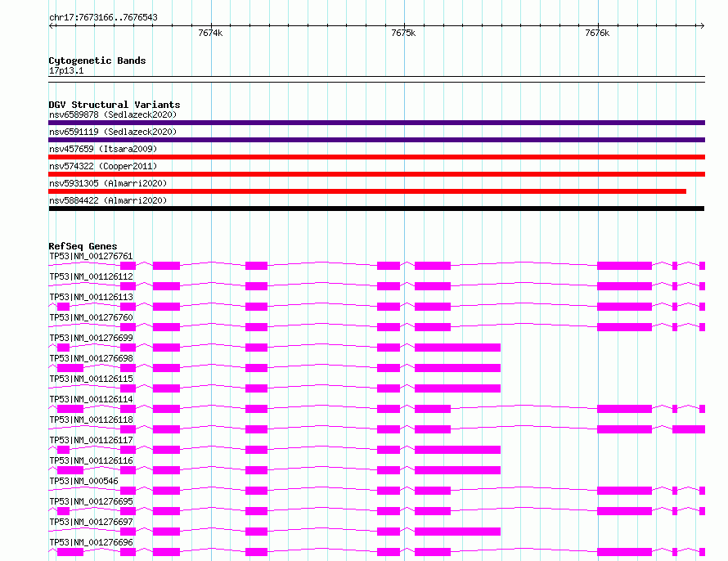Click the Cytogenetic Bands track title
The width and height of the screenshot is (728, 561).
(x=97, y=61)
